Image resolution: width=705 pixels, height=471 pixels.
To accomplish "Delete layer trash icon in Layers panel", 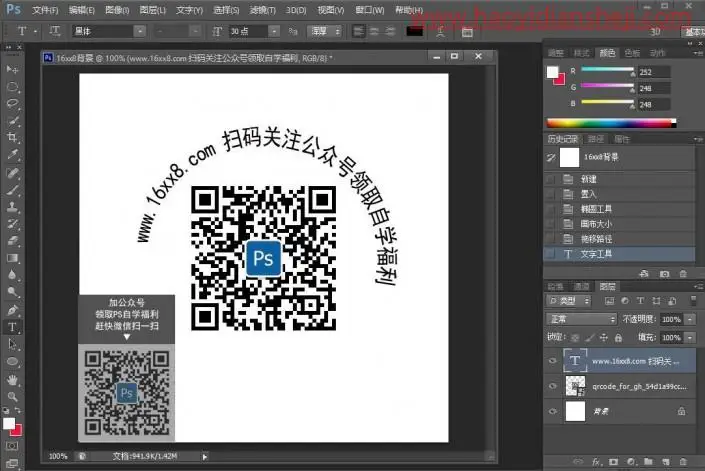I will point(683,462).
